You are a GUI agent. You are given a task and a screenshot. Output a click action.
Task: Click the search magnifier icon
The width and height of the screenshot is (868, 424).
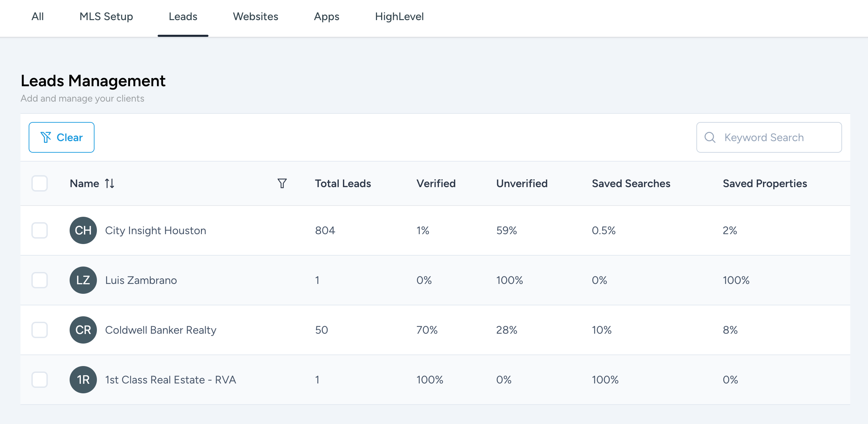click(x=710, y=137)
